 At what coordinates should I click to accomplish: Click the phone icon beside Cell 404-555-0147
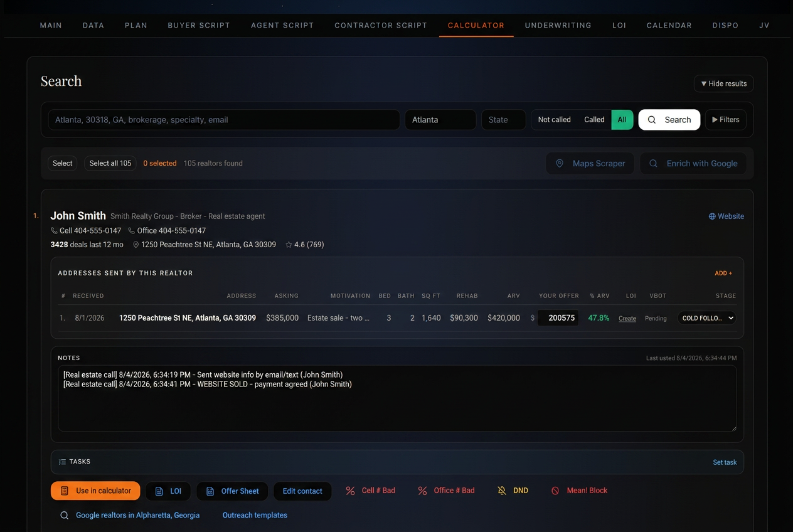(54, 231)
